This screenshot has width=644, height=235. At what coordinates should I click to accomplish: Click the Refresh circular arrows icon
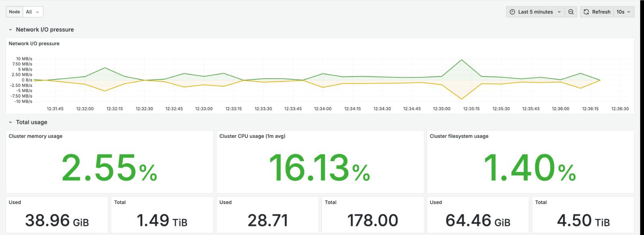(586, 12)
